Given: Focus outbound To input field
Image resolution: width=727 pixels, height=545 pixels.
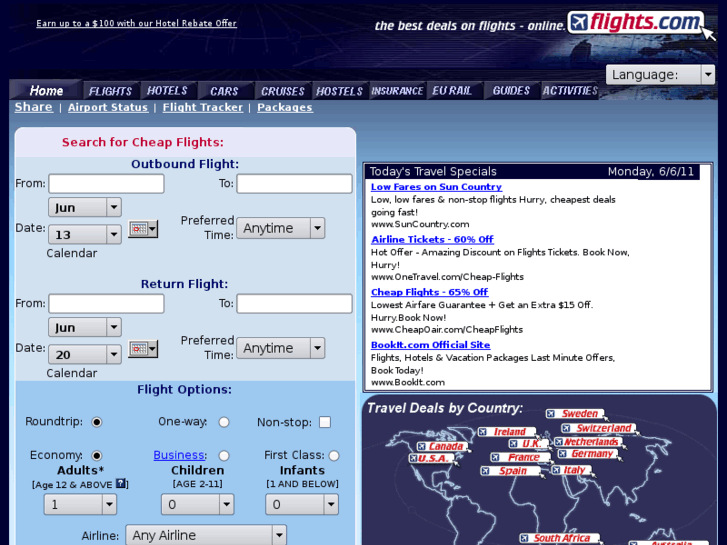Looking at the screenshot, I should [x=294, y=184].
